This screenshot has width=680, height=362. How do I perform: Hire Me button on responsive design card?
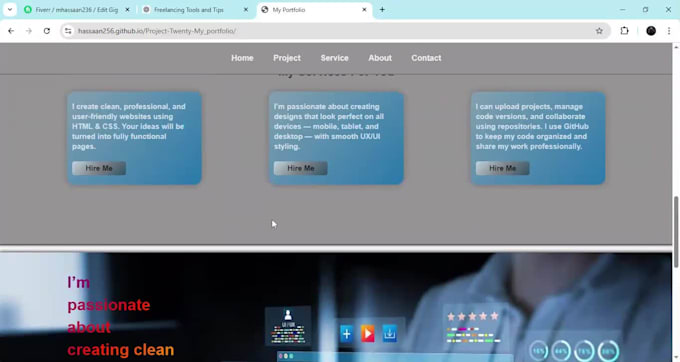[301, 168]
